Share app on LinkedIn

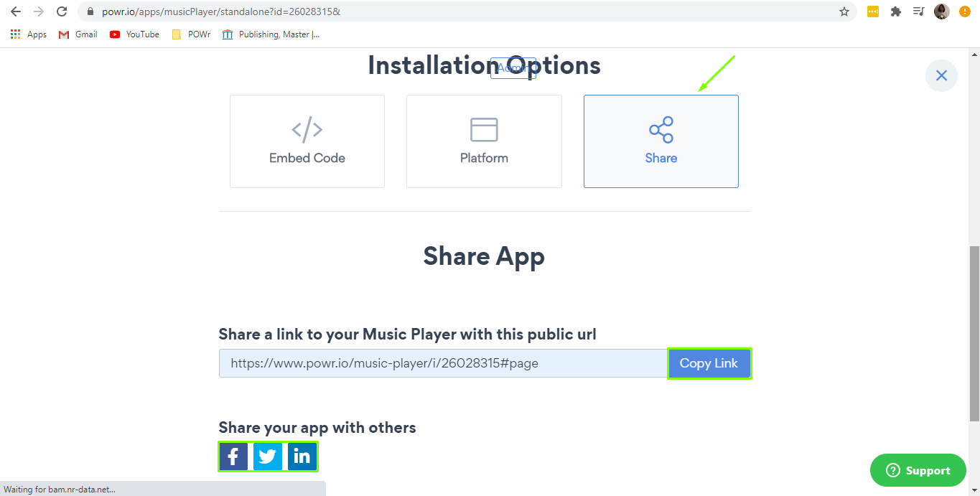[x=302, y=457]
